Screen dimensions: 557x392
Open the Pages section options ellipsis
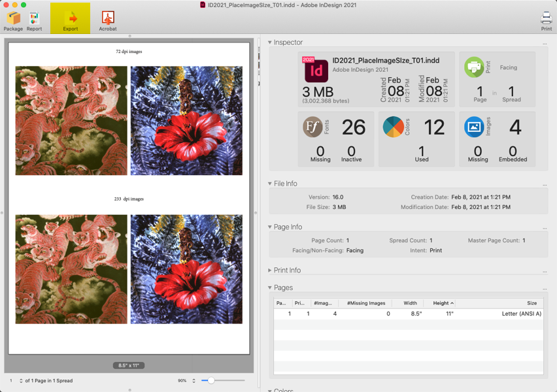pos(545,289)
